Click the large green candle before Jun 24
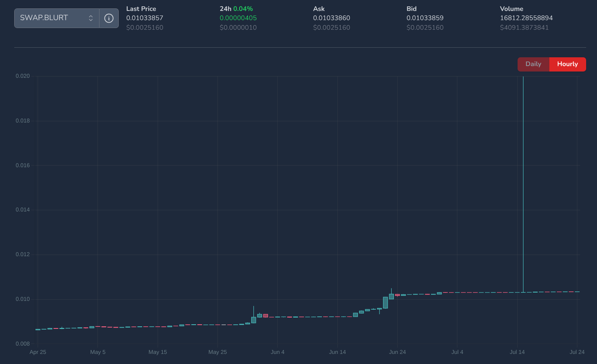Viewport: 597px width, 364px height. [x=385, y=302]
